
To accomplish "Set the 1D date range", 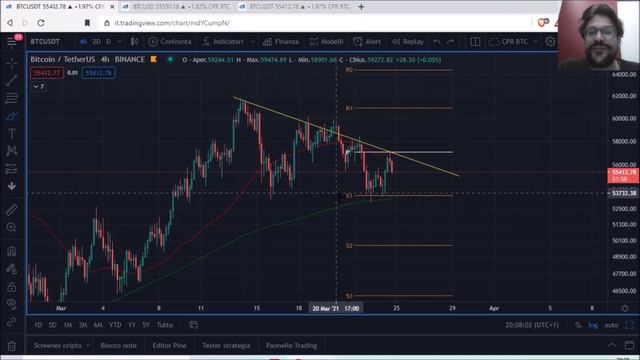I will pos(38,325).
